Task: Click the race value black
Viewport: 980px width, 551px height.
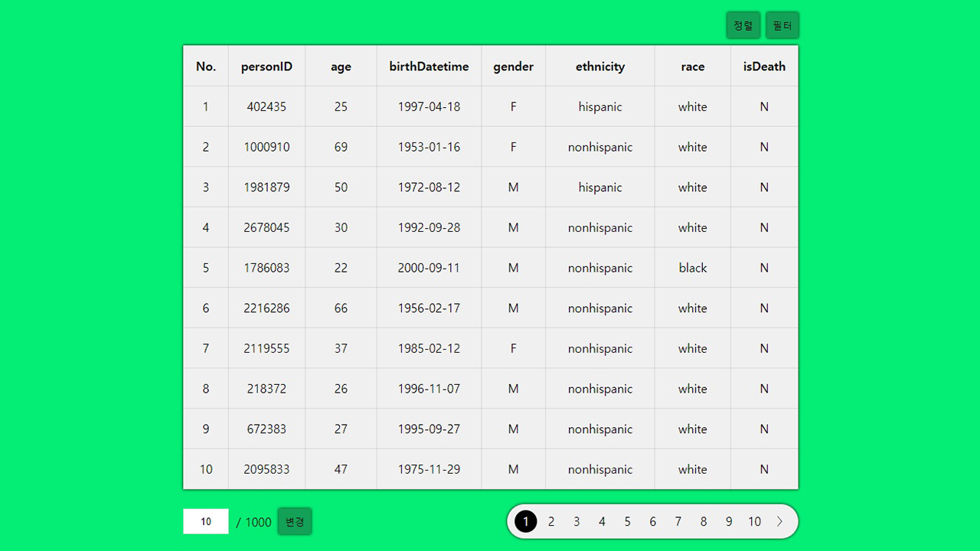Action: (x=692, y=268)
